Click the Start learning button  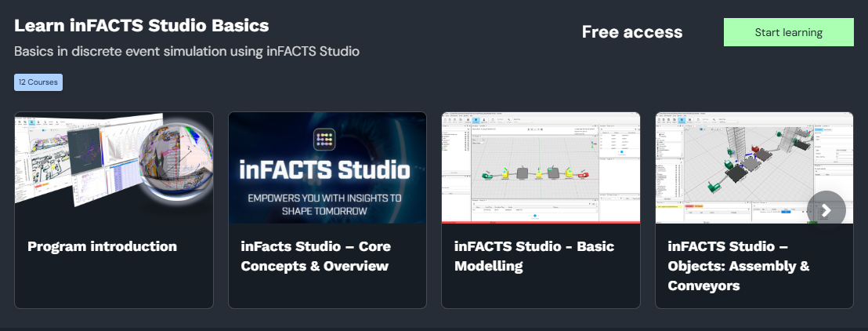(788, 32)
